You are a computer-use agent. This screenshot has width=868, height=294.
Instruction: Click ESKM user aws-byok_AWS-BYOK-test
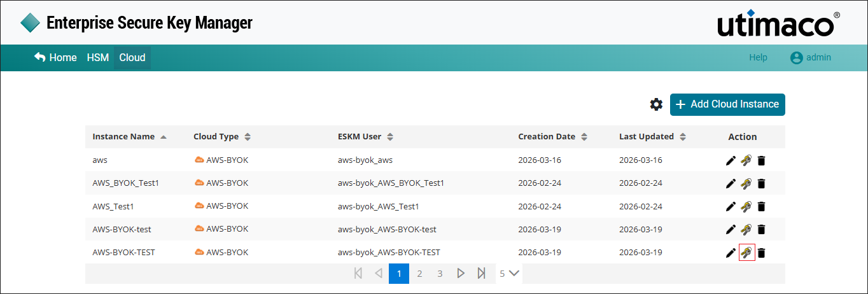pos(387,229)
